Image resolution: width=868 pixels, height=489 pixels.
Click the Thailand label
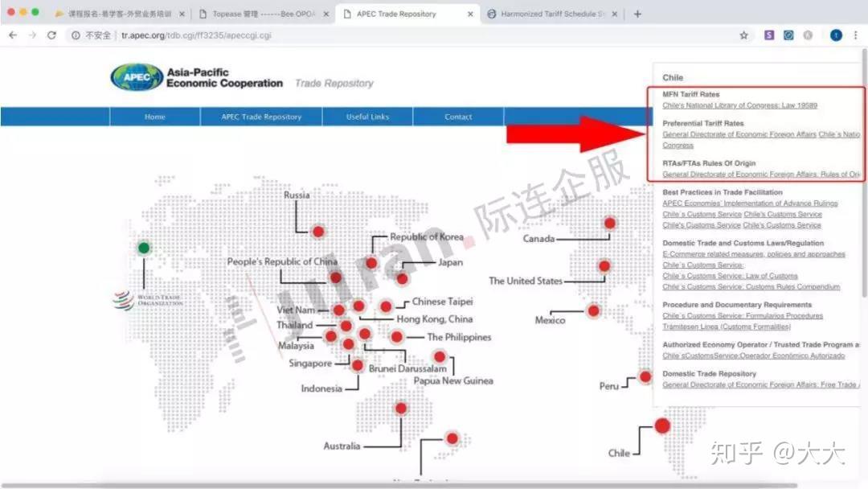click(x=294, y=325)
